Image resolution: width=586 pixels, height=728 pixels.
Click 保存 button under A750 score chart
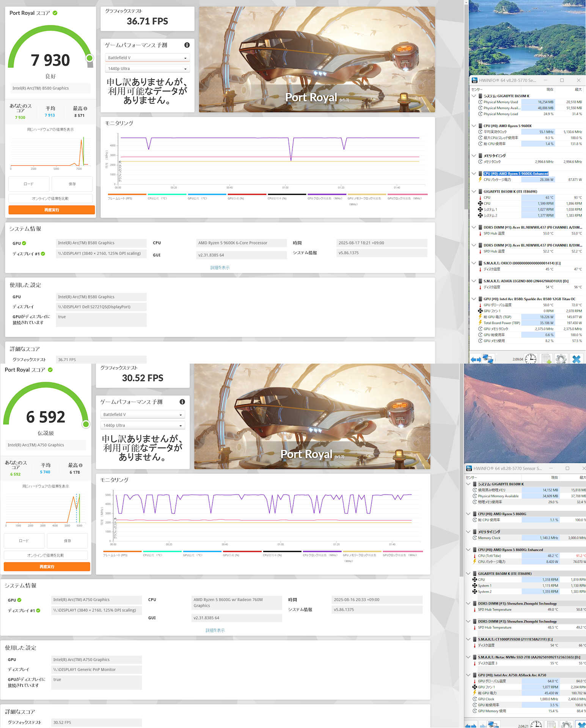[x=68, y=541]
